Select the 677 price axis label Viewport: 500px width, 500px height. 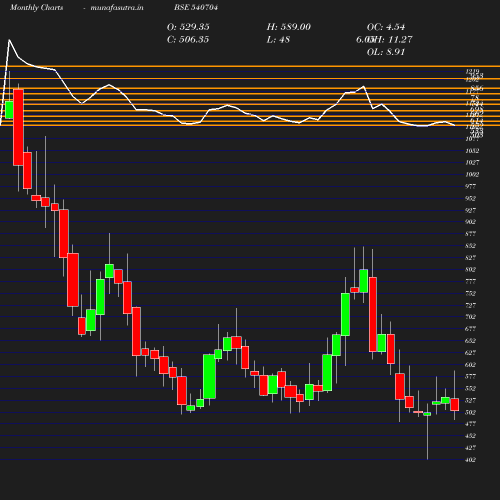tap(470, 329)
